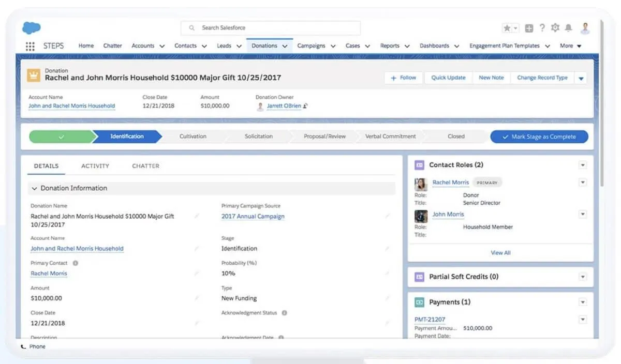The image size is (621, 364).
Task: Open the More navigation dropdown
Action: click(571, 46)
